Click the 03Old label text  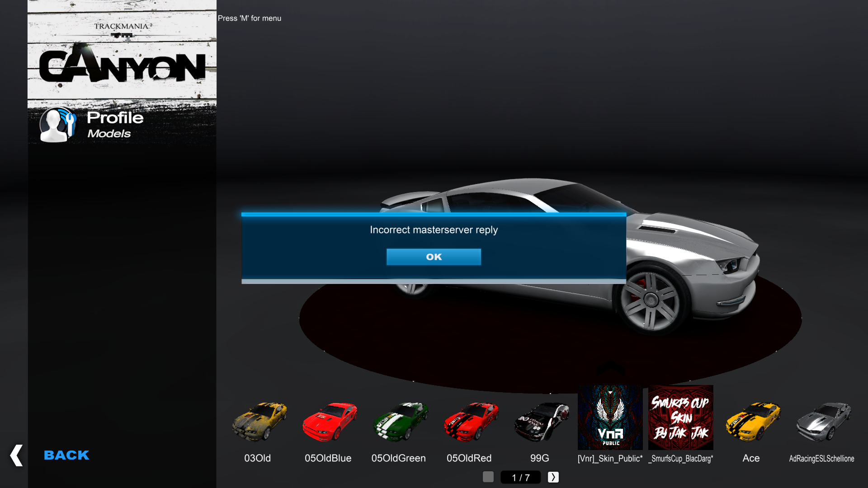257,458
